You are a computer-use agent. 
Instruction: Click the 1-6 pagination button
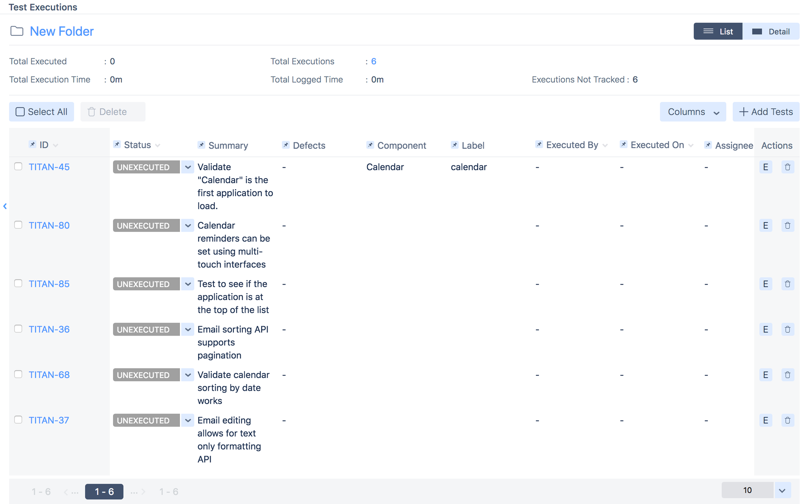tap(104, 491)
